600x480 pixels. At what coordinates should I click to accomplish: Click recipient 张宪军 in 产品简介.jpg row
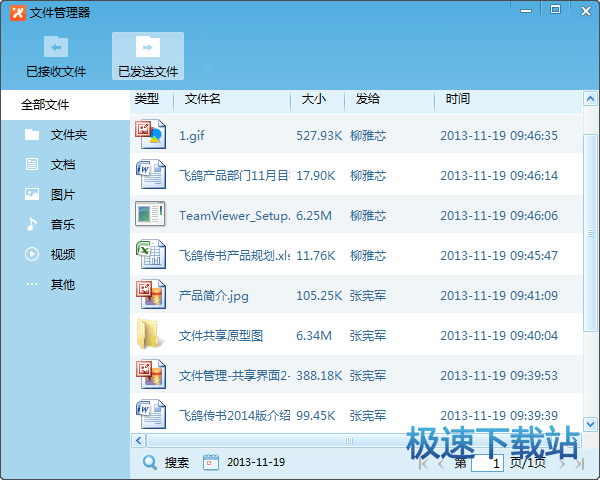pos(368,296)
